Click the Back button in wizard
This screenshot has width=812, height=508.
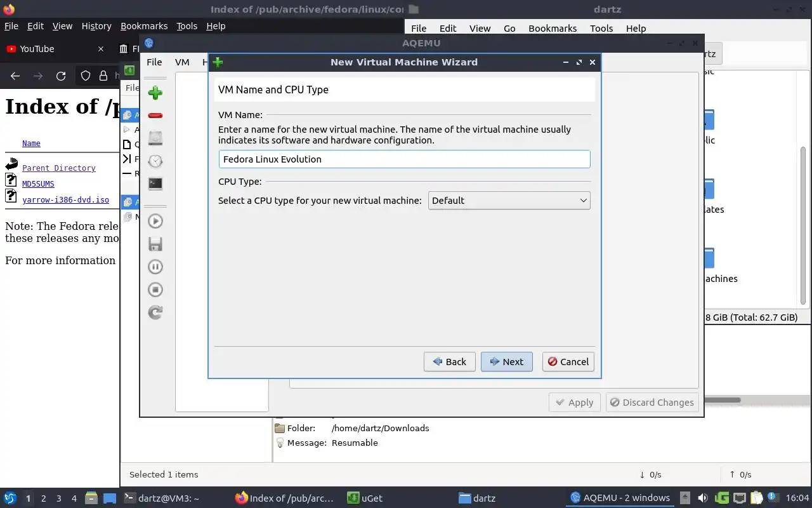(449, 362)
